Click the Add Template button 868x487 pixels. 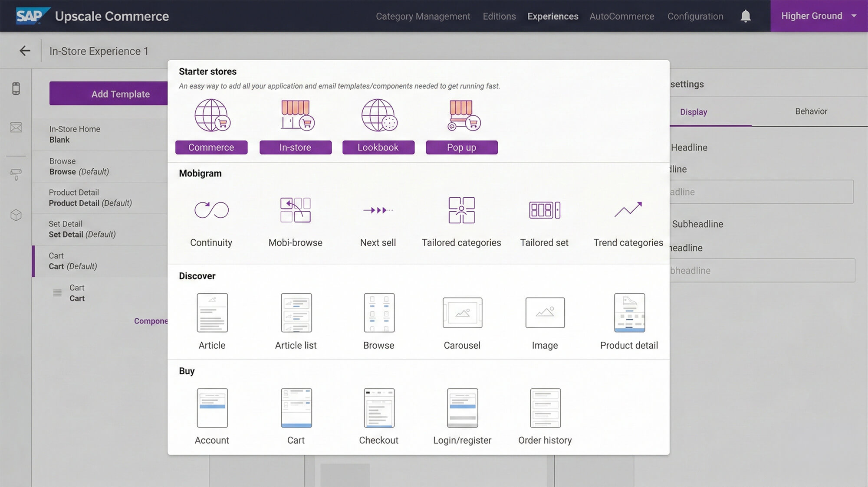pyautogui.click(x=108, y=94)
